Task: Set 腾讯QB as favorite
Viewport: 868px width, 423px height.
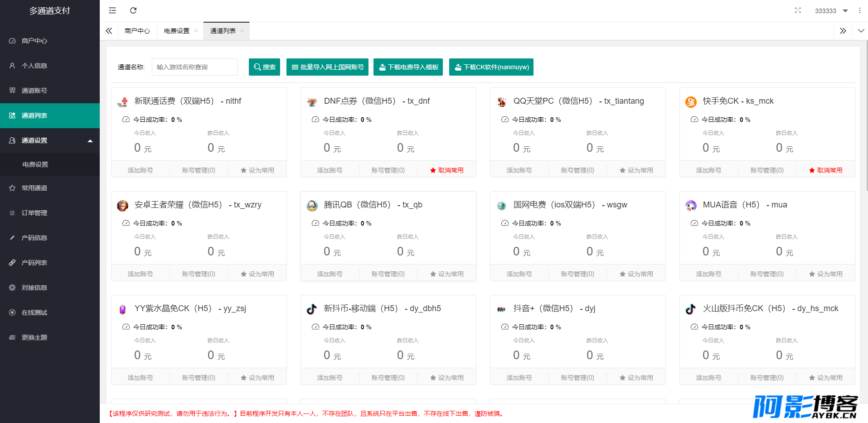Action: [447, 274]
